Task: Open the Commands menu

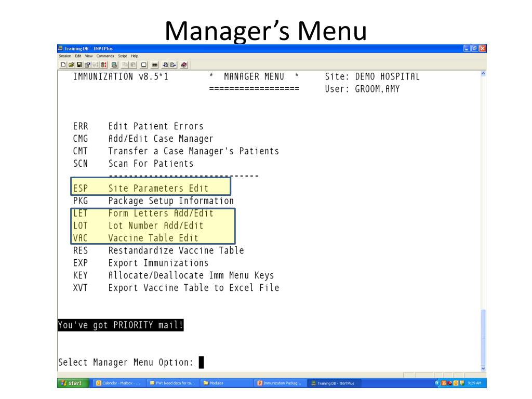Action: click(x=105, y=56)
